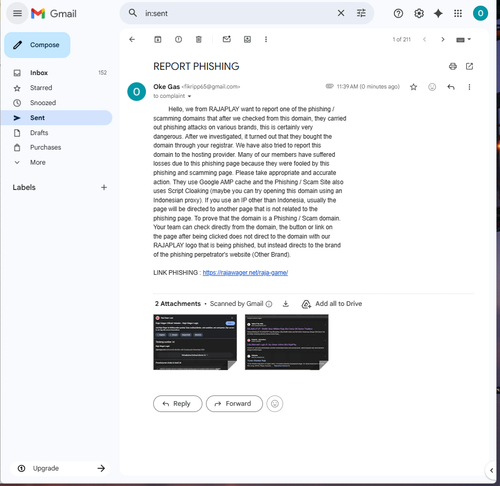500x486 pixels.
Task: Archive this email
Action: click(158, 39)
